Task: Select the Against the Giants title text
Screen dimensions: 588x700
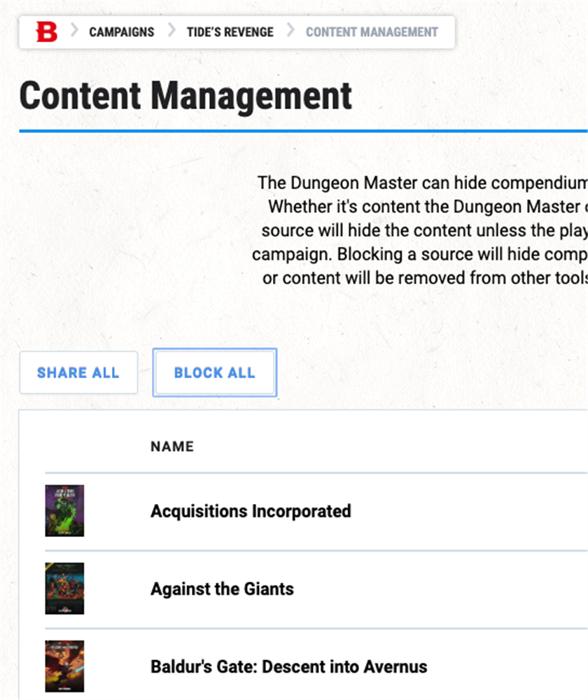Action: coord(223,589)
